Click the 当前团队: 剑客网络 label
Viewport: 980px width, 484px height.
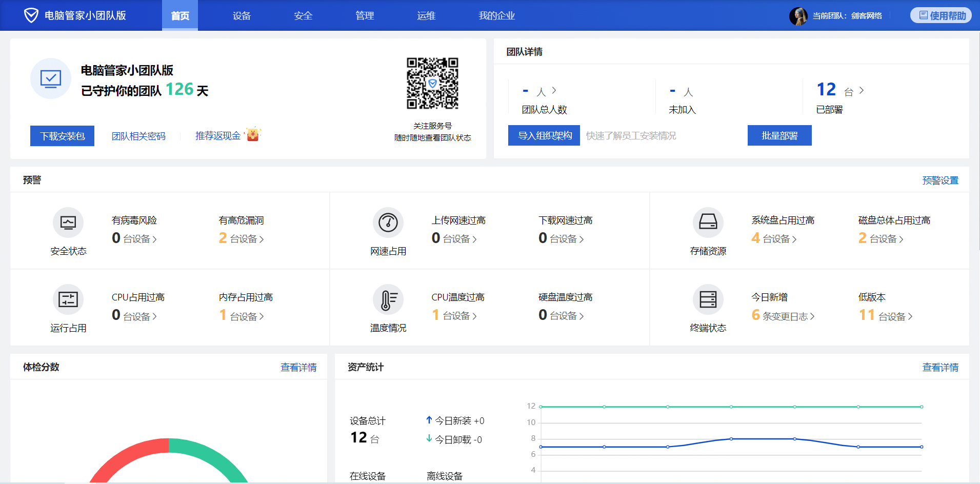847,16
